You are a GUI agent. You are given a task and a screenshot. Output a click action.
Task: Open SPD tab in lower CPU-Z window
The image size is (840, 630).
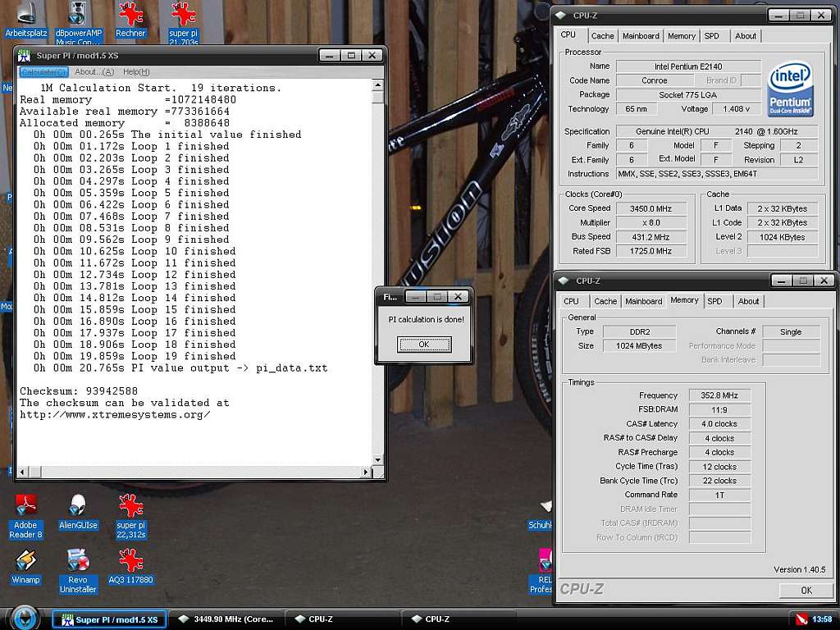(x=714, y=301)
